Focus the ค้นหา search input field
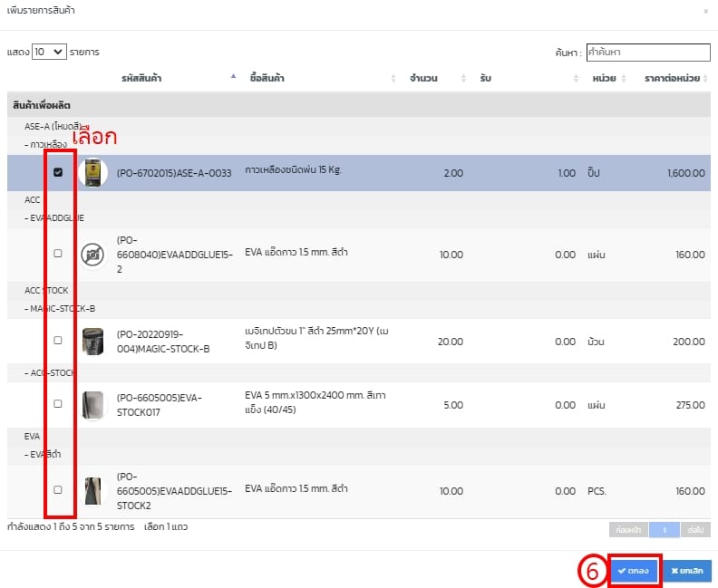This screenshot has height=588, width=718. click(x=647, y=53)
